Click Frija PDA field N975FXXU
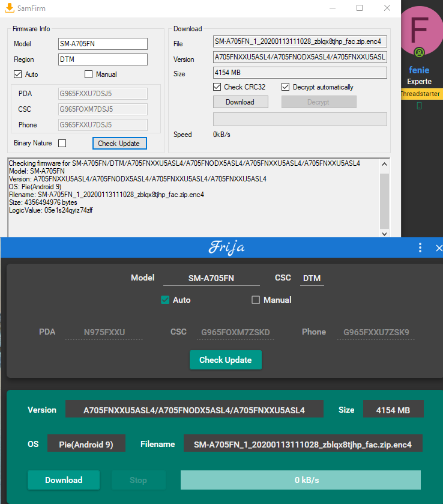Image resolution: width=443 pixels, height=504 pixels. (104, 332)
